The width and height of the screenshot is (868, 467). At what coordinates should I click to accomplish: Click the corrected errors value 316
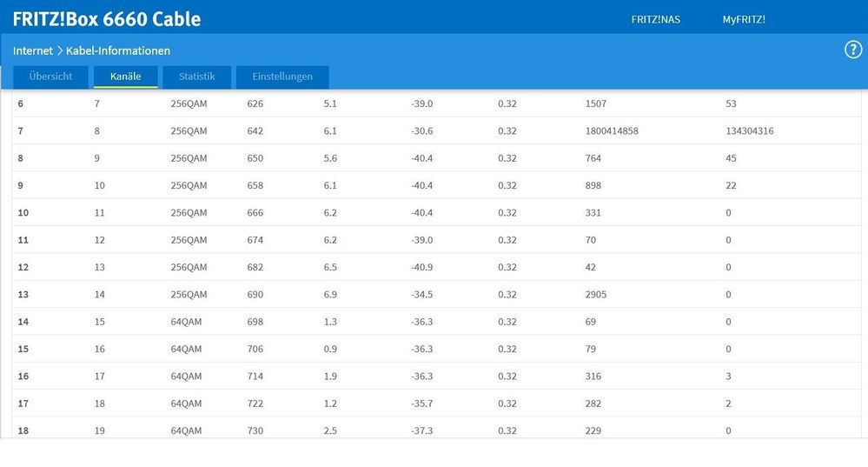tap(593, 377)
